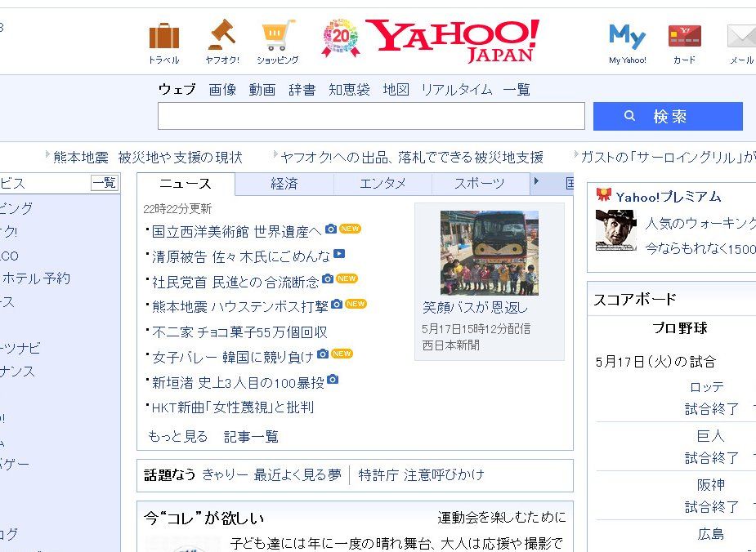Open headline 国立西洋美術館 世界遺産へ
Screen dimensions: 756x552
(237, 232)
